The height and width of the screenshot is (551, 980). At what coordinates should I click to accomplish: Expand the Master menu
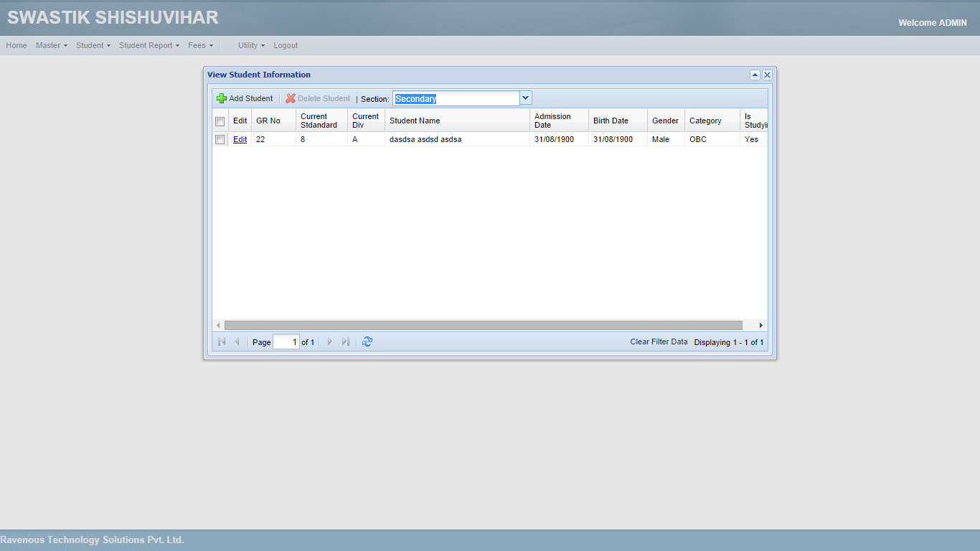point(52,45)
